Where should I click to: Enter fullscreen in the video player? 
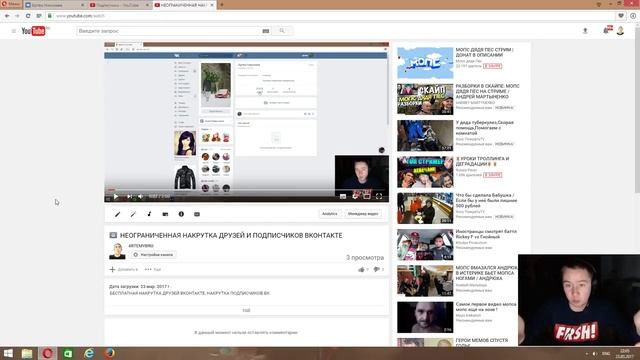pos(379,197)
